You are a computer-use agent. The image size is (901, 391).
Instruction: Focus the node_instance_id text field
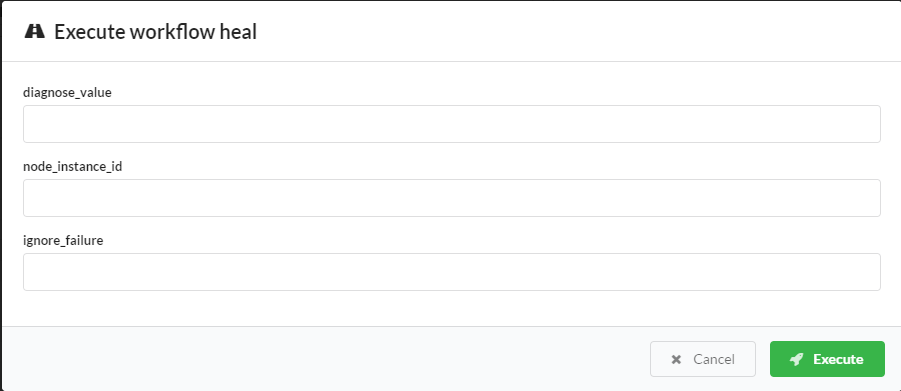(452, 198)
